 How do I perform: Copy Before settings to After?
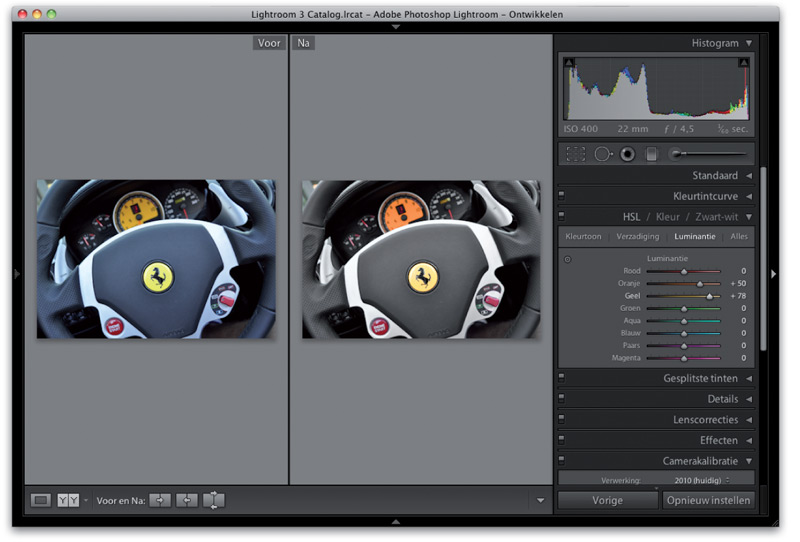[160, 500]
